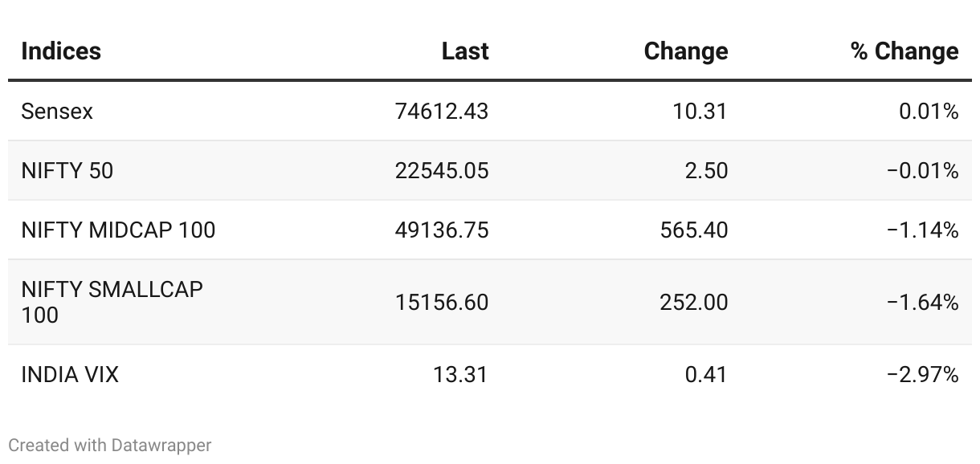Click the Sensex change value 10.31
Viewport: 980px width, 464px height.
coord(700,112)
